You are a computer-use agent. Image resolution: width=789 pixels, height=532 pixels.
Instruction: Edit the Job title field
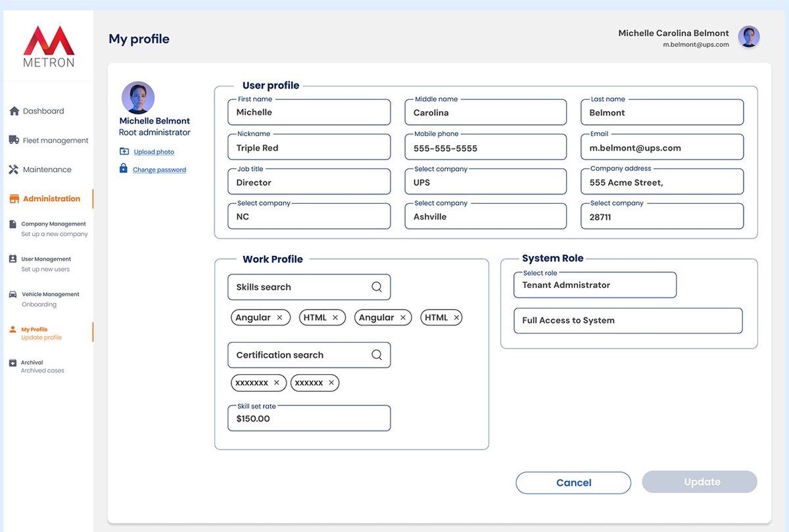click(309, 182)
